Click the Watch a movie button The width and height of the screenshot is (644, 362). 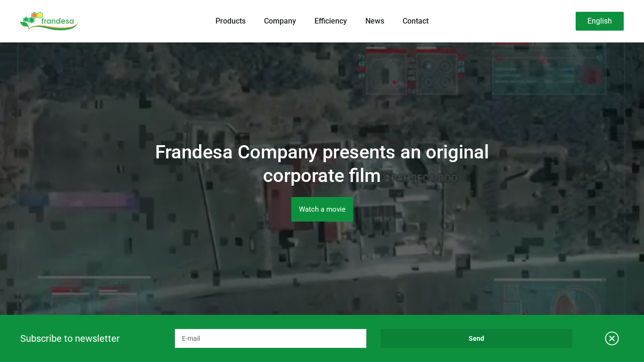(x=322, y=209)
